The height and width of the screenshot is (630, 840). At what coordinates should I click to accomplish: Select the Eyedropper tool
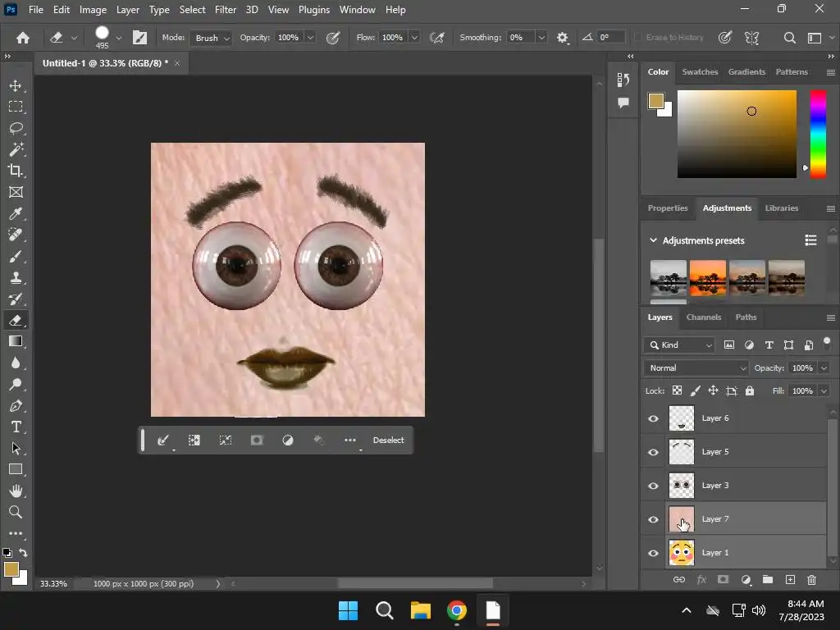(x=16, y=213)
